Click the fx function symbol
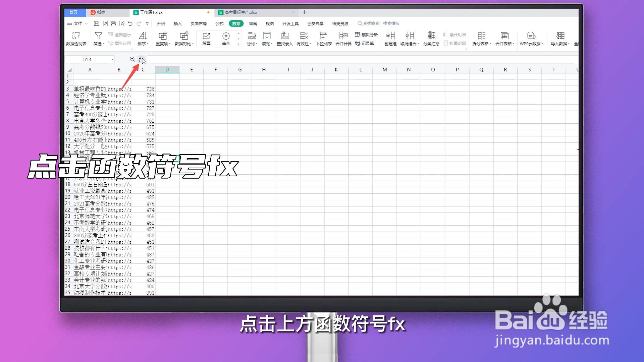Viewport: 644px width, 362px height. [141, 59]
